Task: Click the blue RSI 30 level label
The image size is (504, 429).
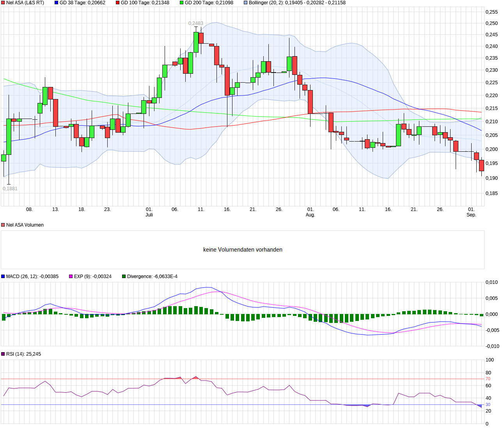Action: (488, 404)
